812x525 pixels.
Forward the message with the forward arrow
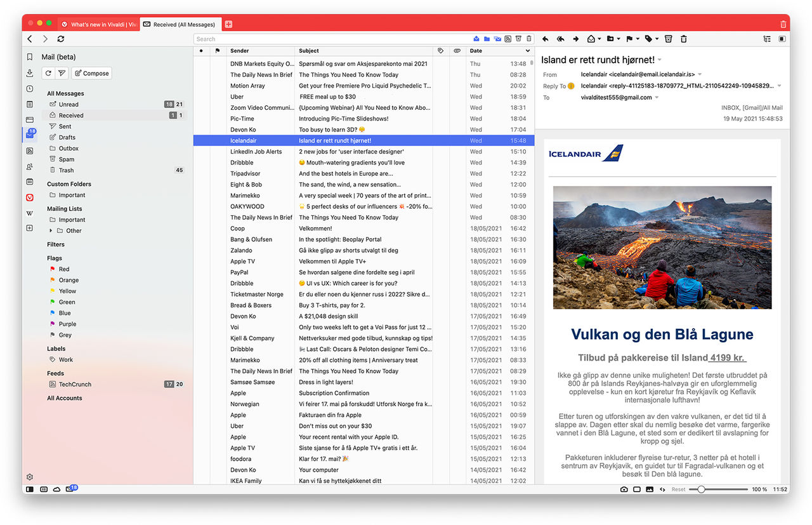click(x=576, y=39)
